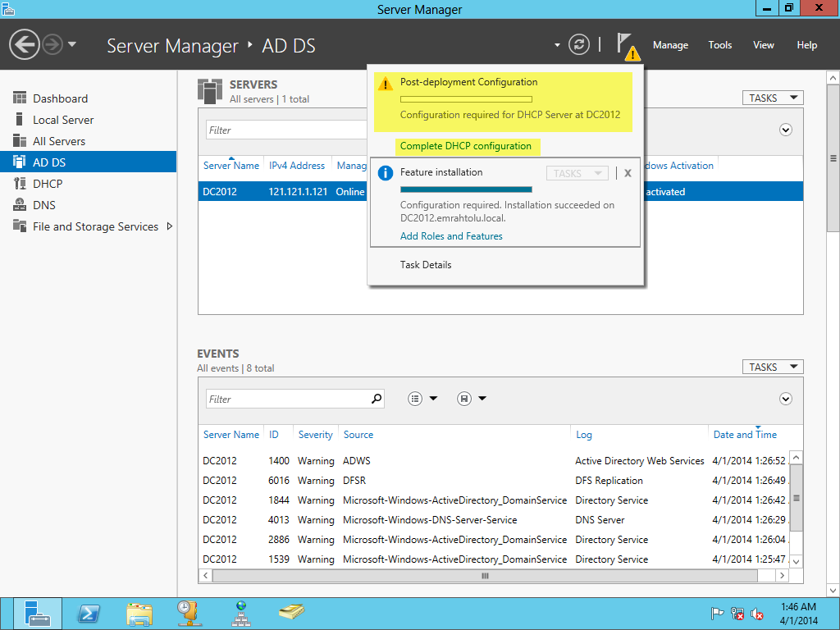Click the Post-deployment warning triangle icon
The height and width of the screenshot is (630, 840).
click(x=386, y=84)
